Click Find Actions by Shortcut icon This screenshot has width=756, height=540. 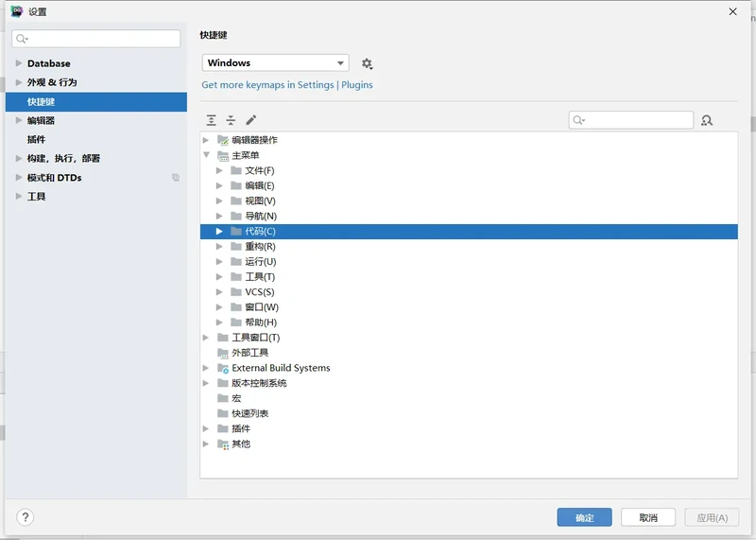pos(707,120)
